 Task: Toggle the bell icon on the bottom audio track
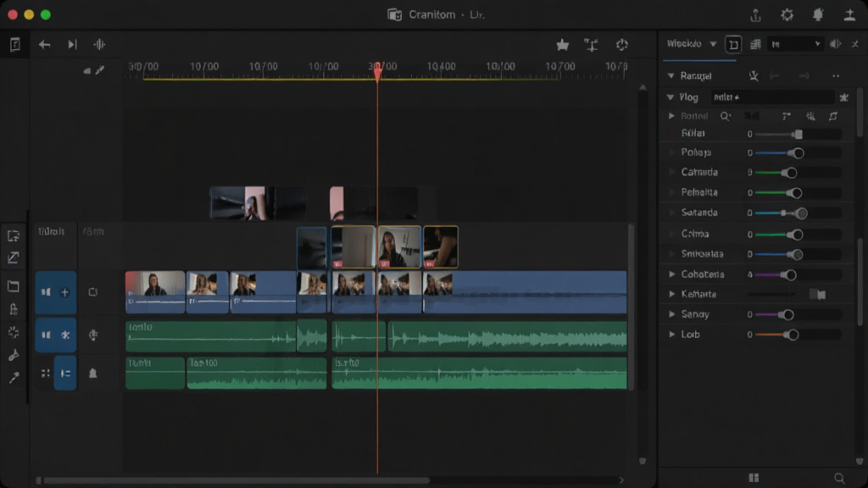click(x=93, y=374)
